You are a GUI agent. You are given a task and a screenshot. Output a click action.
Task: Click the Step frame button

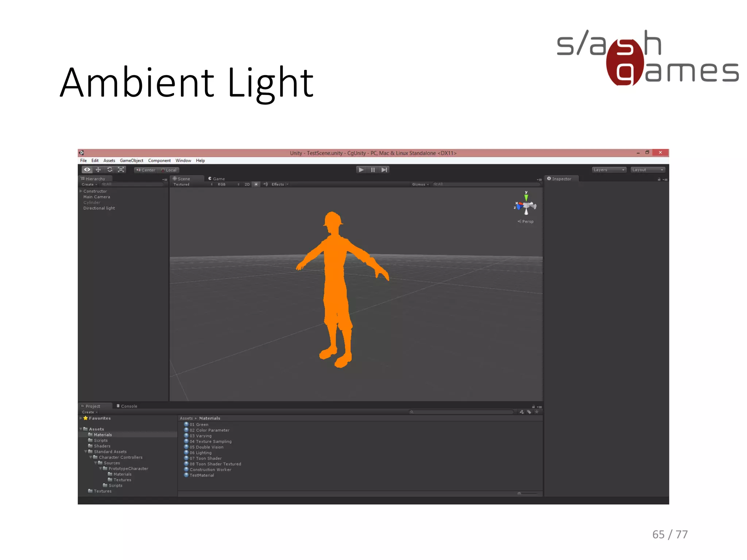[384, 170]
